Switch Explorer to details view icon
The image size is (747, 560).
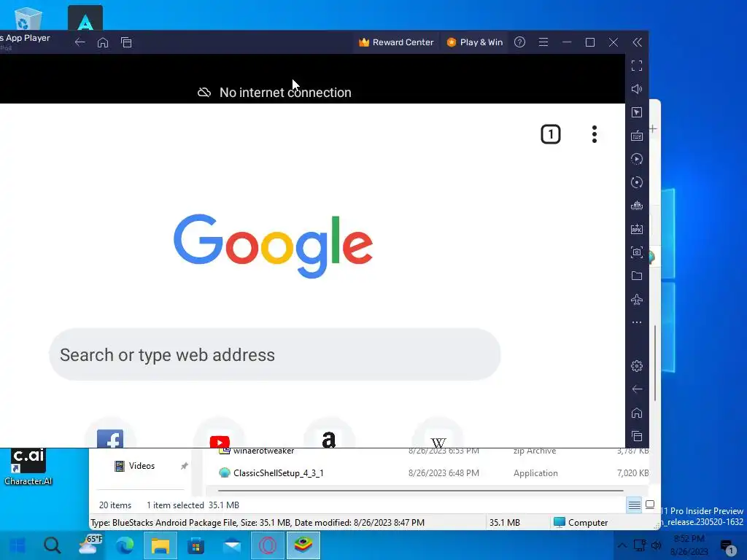click(634, 505)
